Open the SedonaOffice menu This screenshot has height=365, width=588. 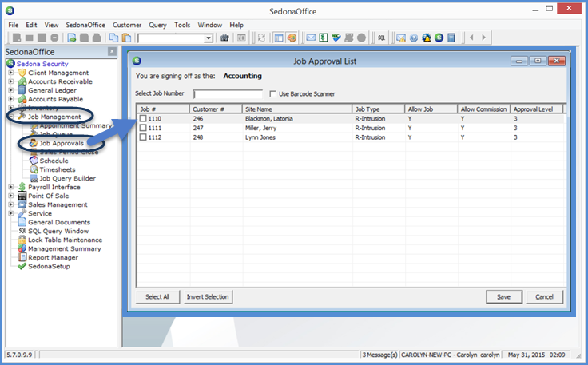coord(85,25)
